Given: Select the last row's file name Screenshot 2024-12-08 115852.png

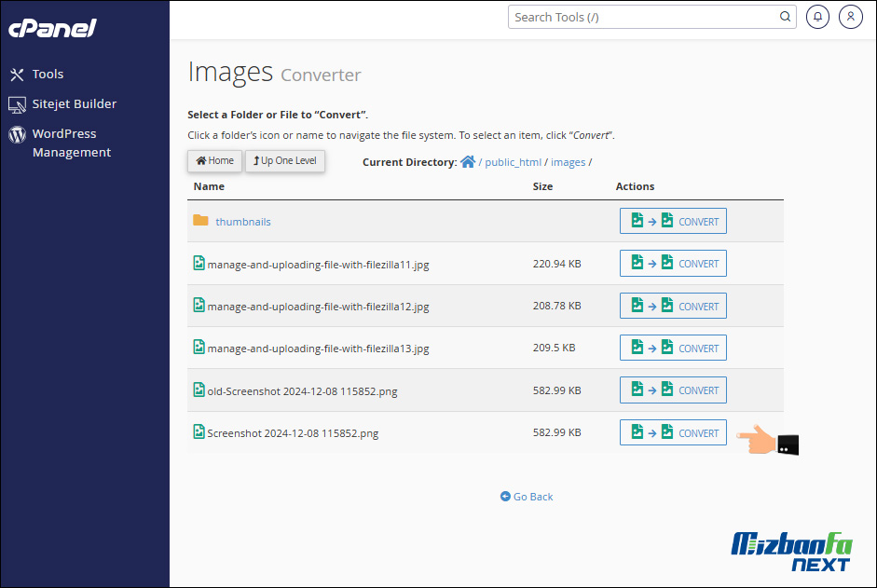Looking at the screenshot, I should click(x=293, y=433).
